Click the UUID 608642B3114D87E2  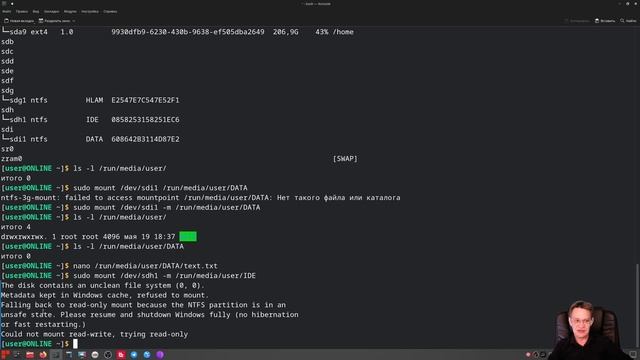coord(145,139)
